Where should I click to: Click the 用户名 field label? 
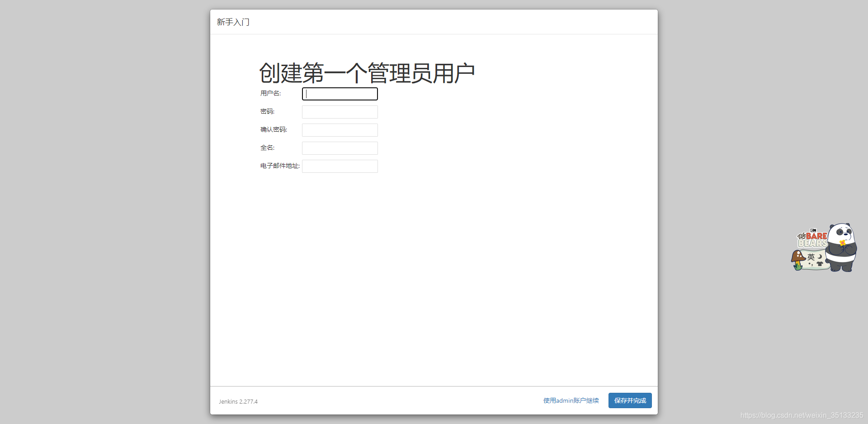click(270, 93)
